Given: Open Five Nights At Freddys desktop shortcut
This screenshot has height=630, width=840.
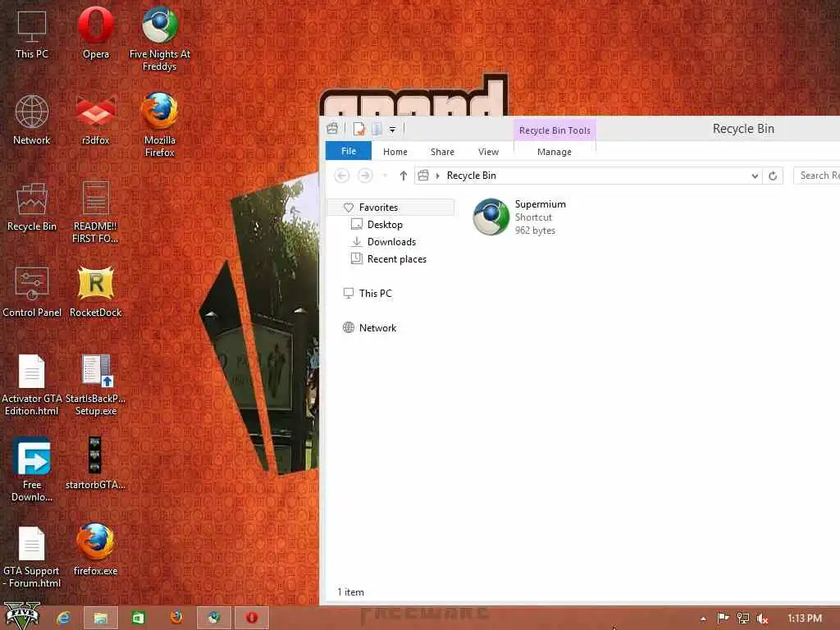Looking at the screenshot, I should click(x=160, y=39).
